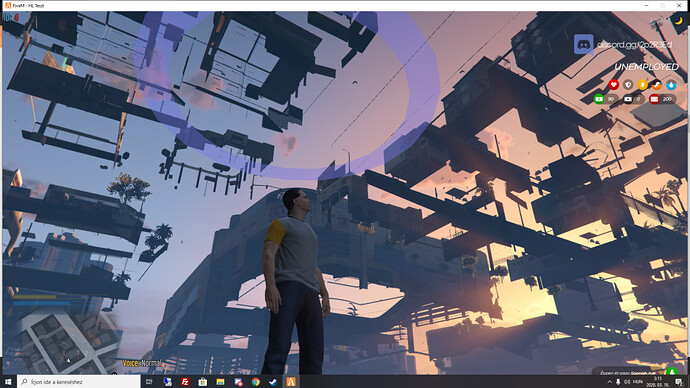Image resolution: width=690 pixels, height=388 pixels.
Task: Click the green cash money icon
Action: (x=599, y=99)
